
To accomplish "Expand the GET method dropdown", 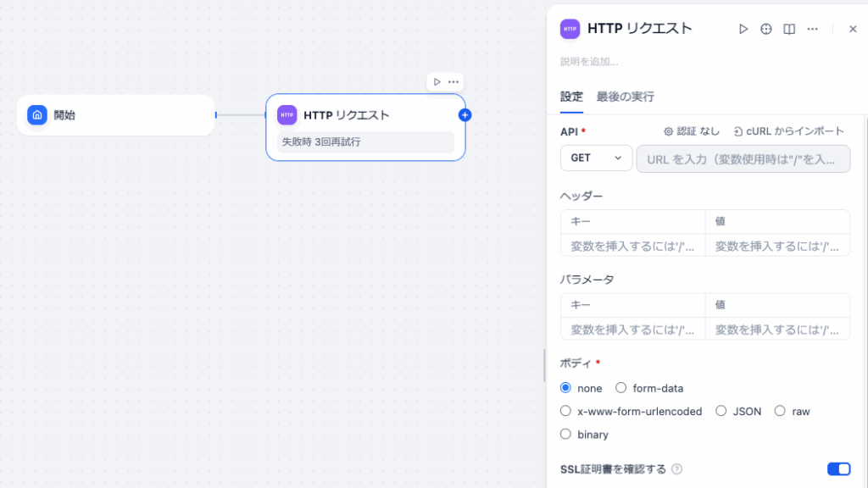I will pos(596,158).
